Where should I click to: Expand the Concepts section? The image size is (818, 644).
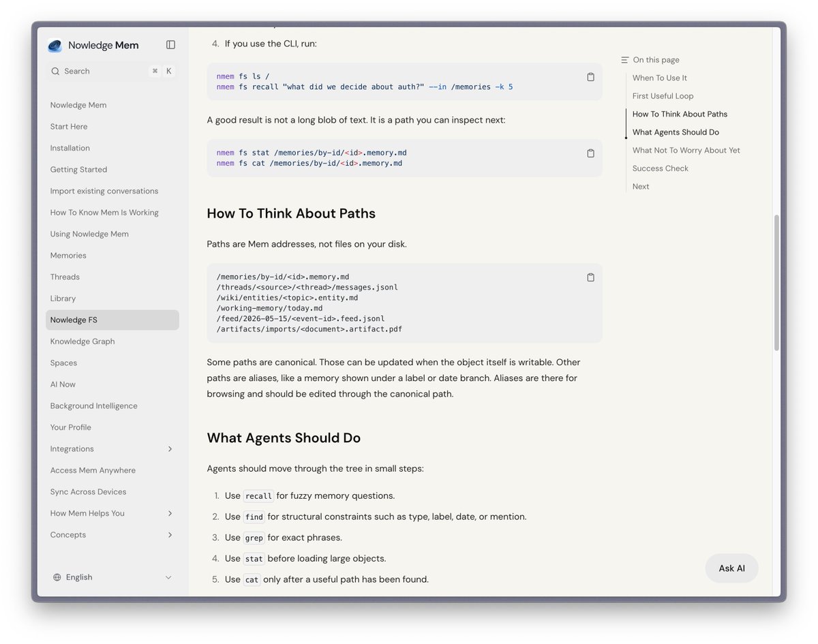pyautogui.click(x=170, y=535)
